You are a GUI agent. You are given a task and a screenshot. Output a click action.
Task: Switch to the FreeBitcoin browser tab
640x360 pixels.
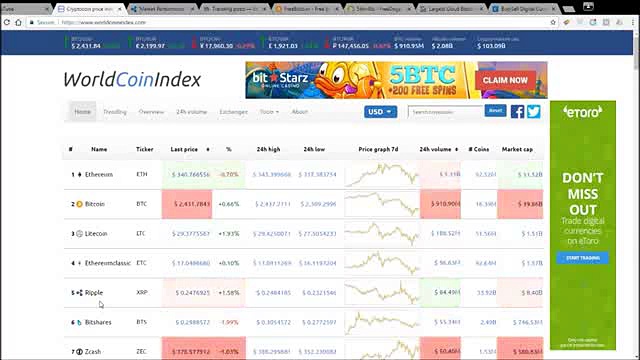click(306, 9)
